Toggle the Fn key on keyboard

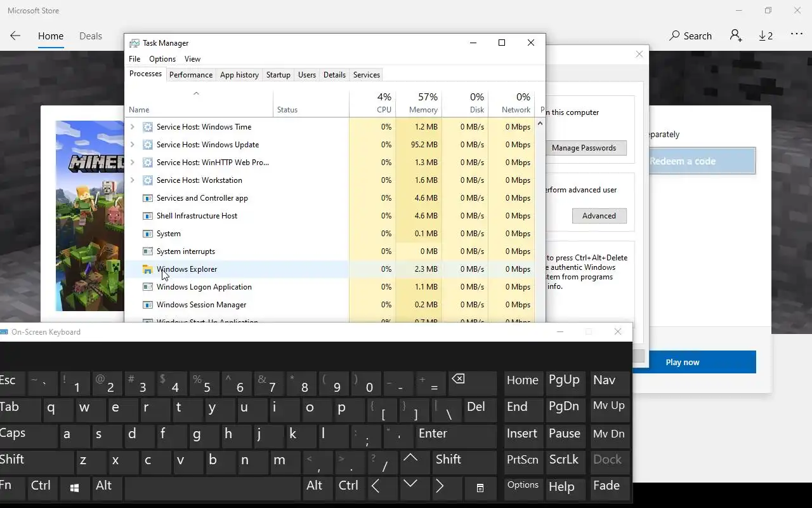click(x=11, y=488)
